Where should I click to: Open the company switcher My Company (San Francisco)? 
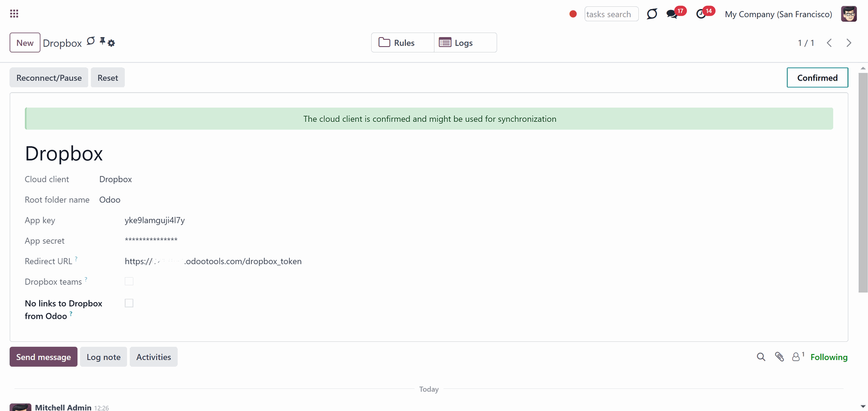pyautogui.click(x=778, y=14)
